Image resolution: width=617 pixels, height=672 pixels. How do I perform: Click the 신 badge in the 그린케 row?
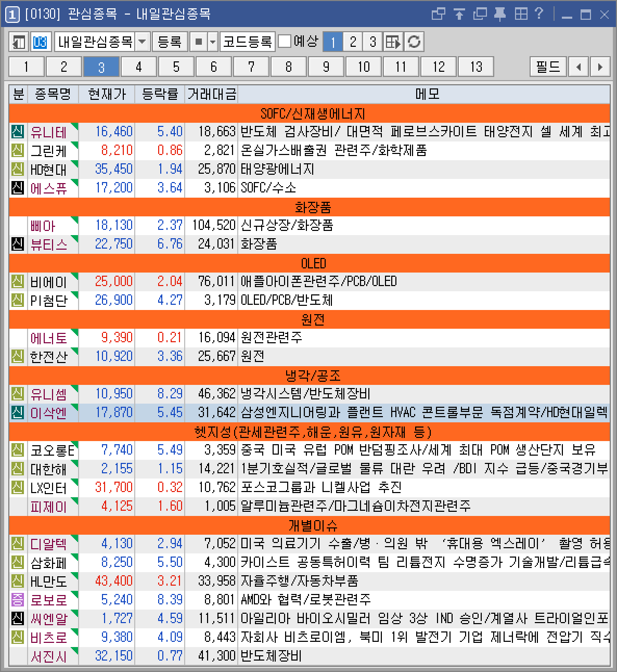pos(18,150)
